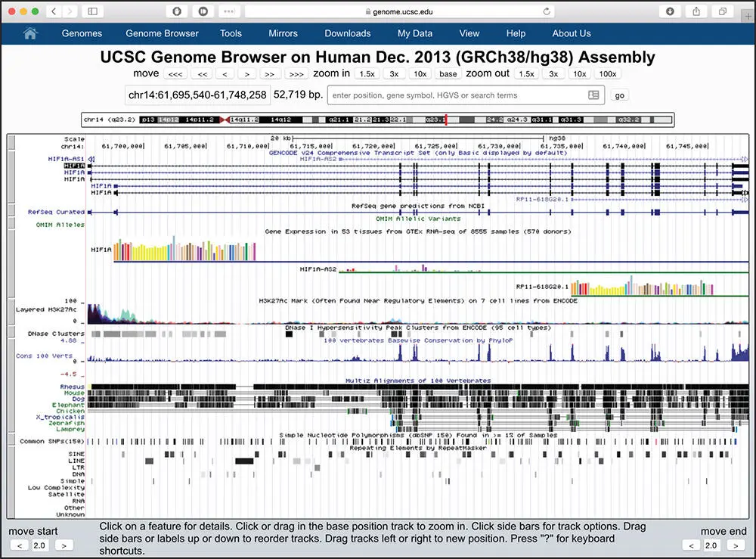Move left with the << button
The image size is (756, 559).
[203, 74]
